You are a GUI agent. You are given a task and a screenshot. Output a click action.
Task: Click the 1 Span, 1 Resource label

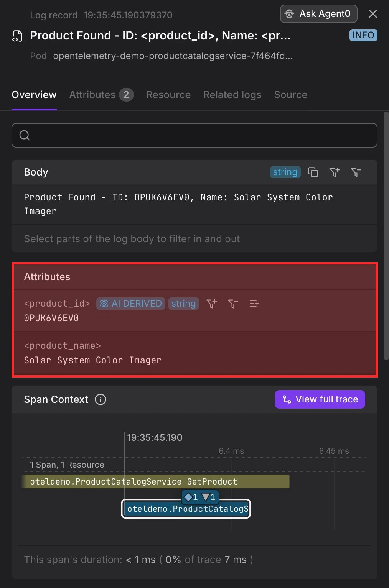(x=67, y=465)
